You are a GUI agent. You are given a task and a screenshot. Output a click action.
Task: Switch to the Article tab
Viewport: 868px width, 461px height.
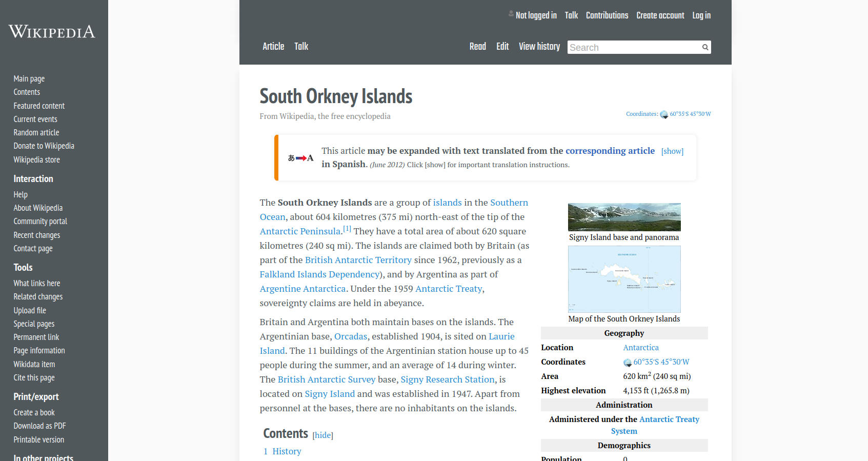coord(273,46)
